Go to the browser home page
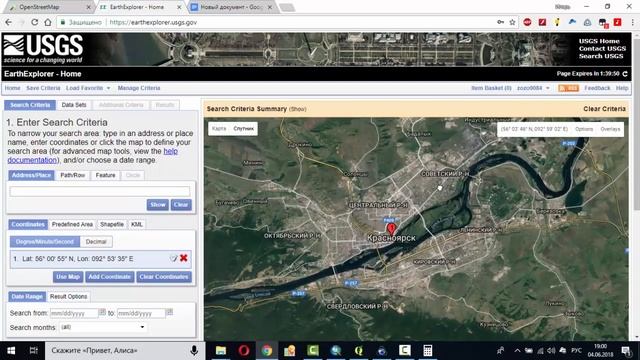Image resolution: width=640 pixels, height=360 pixels. 48,22
